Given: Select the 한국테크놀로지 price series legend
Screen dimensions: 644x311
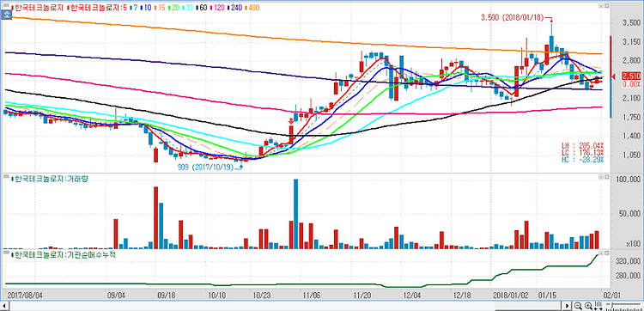Looking at the screenshot, I should 39,7.
